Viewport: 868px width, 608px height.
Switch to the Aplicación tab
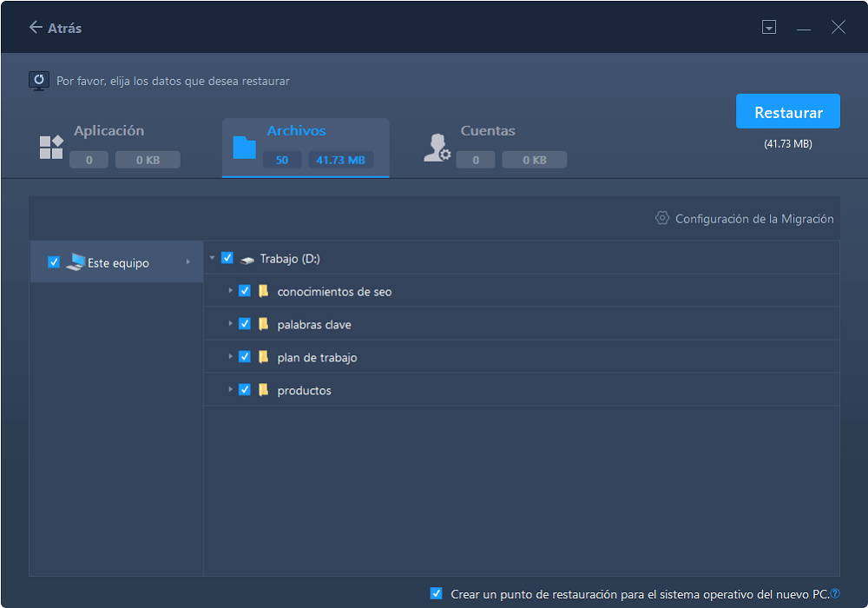[109, 147]
